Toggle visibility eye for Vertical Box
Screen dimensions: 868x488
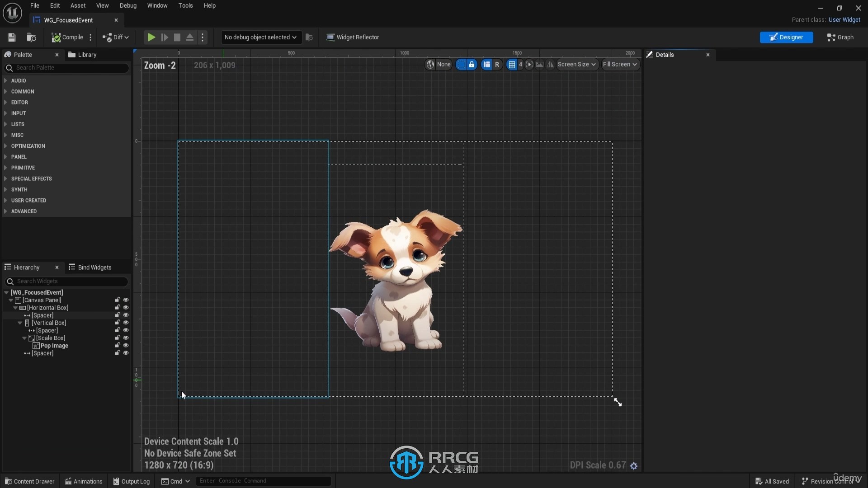[126, 323]
